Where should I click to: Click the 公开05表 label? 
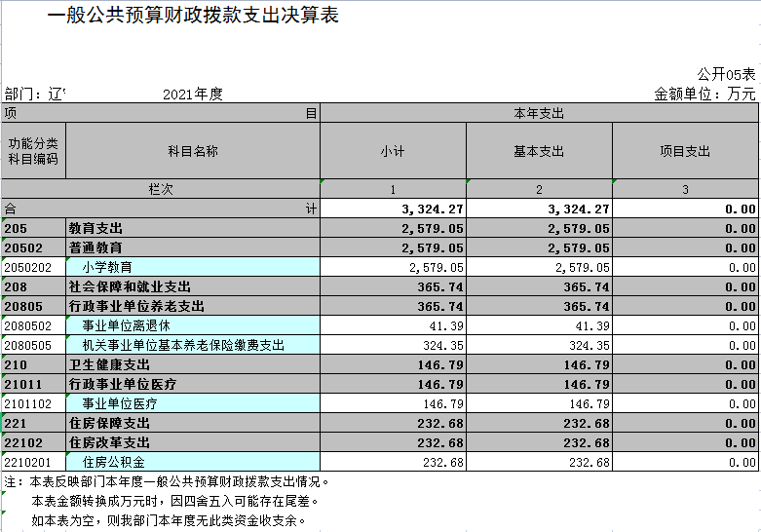(x=726, y=74)
